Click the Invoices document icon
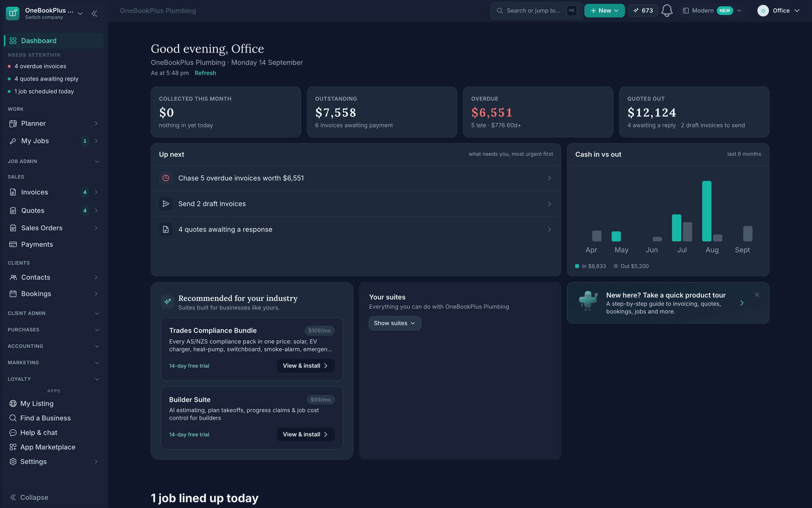Screen dimensions: 812x508 click(13, 192)
